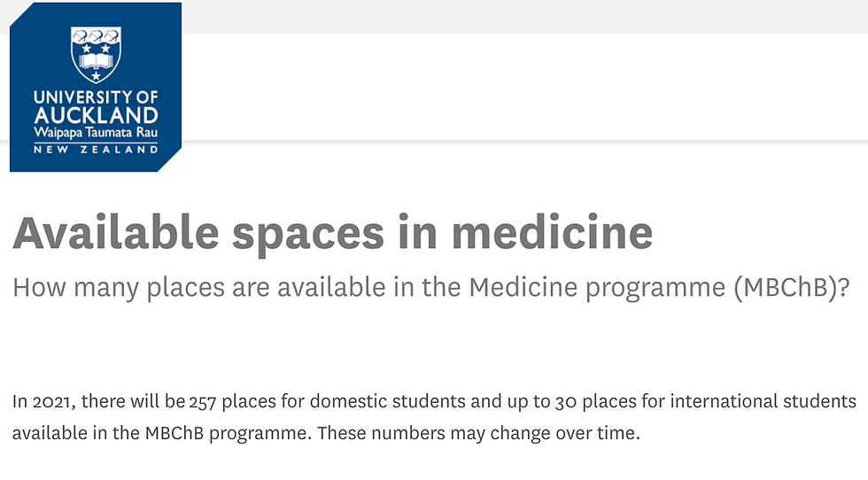Click 'international students' in the paragraph
The height and width of the screenshot is (480, 868).
point(763,401)
